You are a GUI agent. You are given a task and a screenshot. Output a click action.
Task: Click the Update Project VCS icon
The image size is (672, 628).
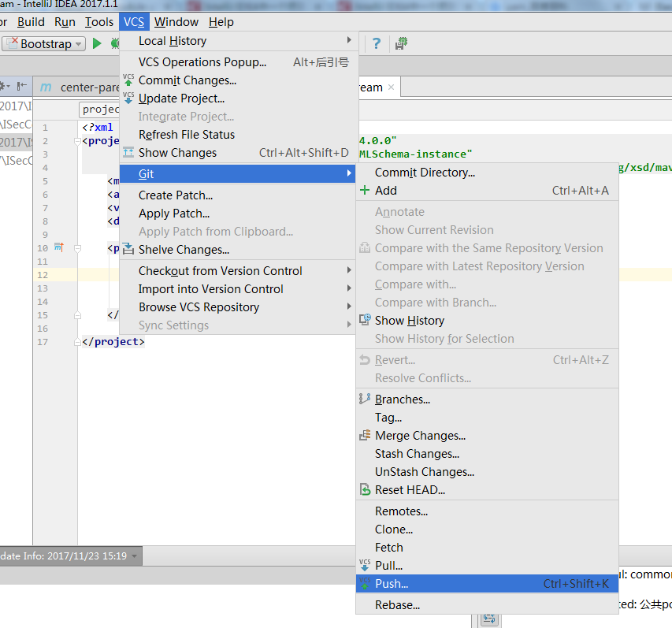click(128, 98)
